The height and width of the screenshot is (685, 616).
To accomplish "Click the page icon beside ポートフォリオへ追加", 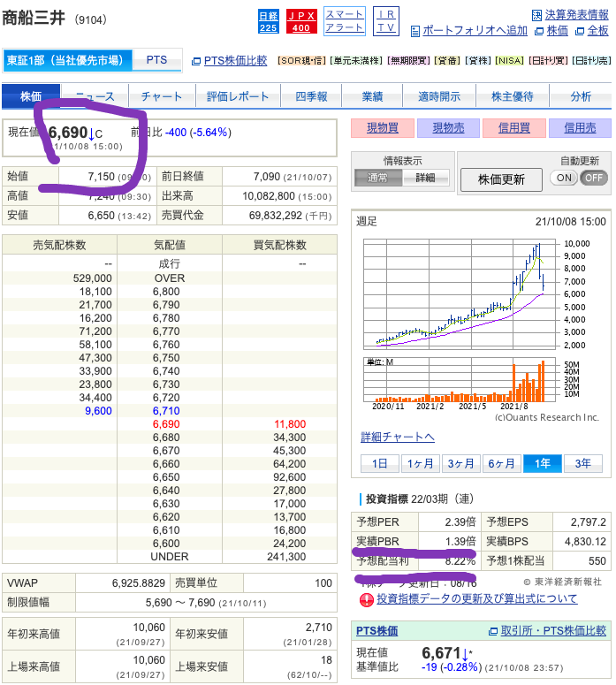I will [x=415, y=32].
